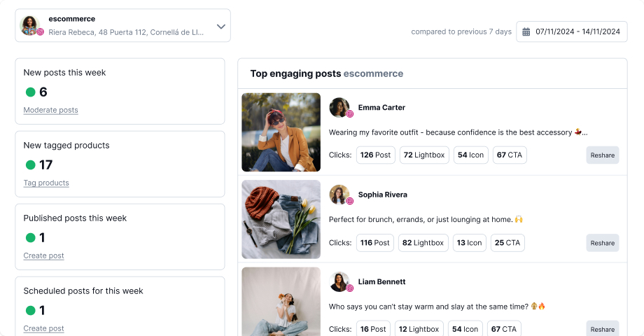Open Sophia Rivera's flat-lay clothing thumbnail

(281, 219)
